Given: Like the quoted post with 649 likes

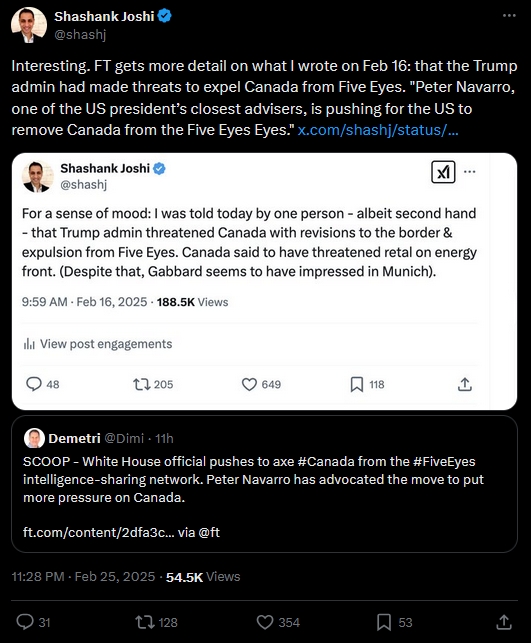Looking at the screenshot, I should point(249,384).
